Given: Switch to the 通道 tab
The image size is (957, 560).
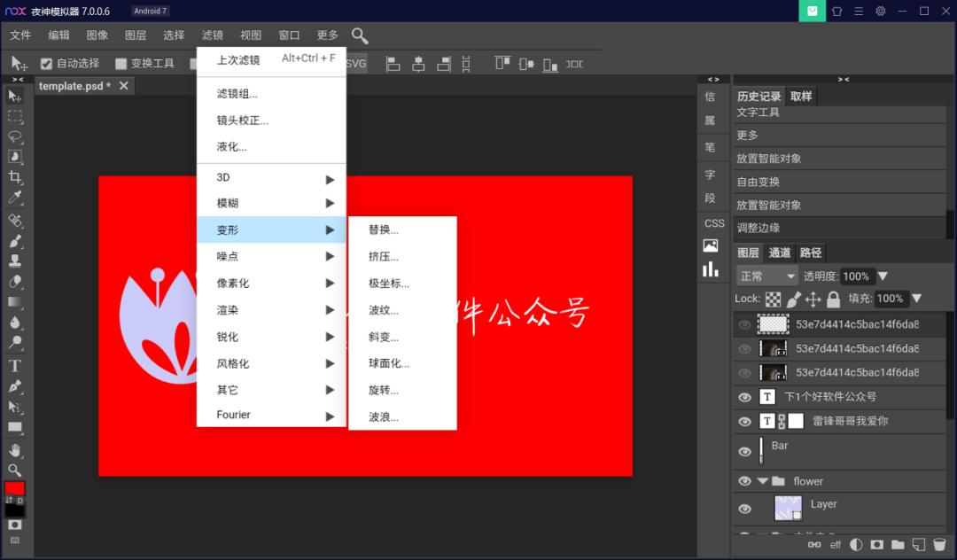Looking at the screenshot, I should (781, 253).
